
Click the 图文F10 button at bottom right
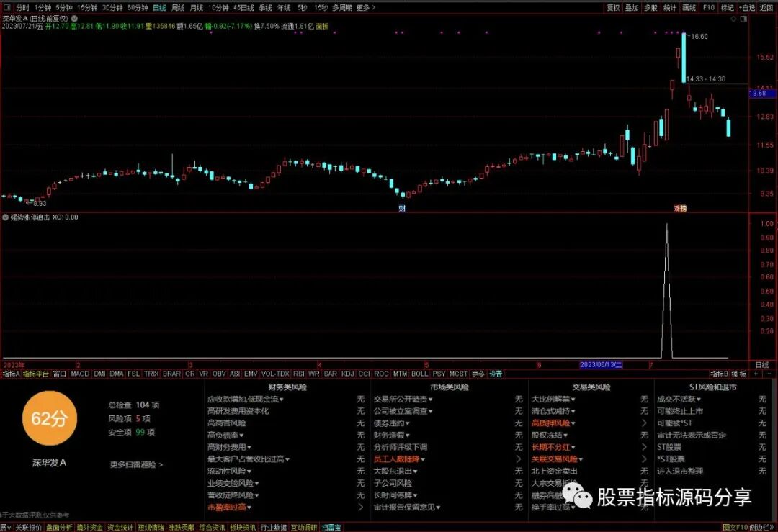(x=735, y=528)
